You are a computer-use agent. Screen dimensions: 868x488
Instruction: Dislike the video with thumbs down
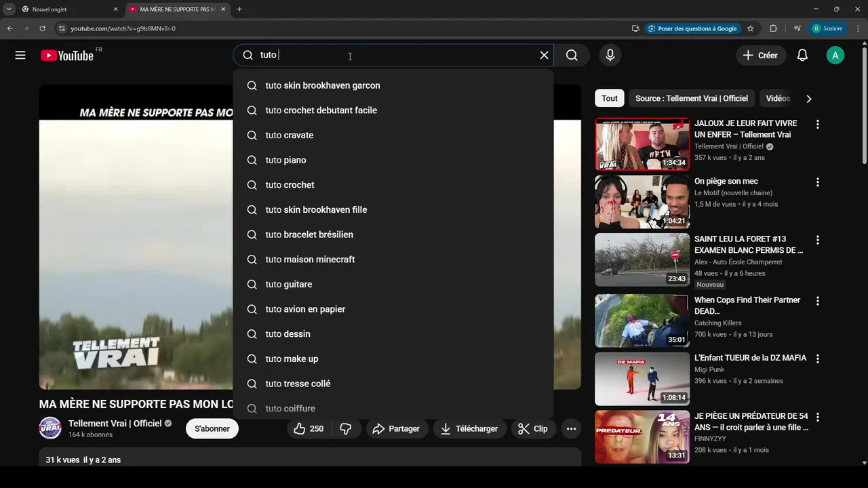[346, 428]
